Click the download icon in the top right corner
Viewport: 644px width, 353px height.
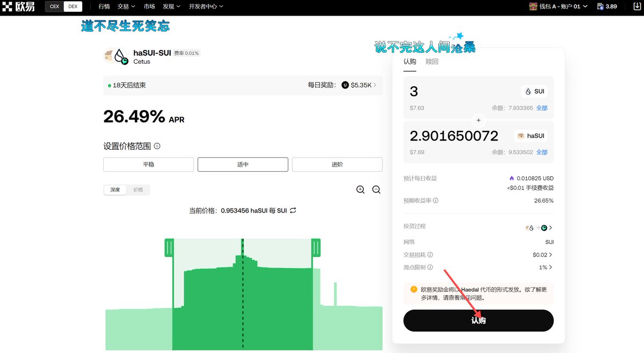pyautogui.click(x=637, y=6)
